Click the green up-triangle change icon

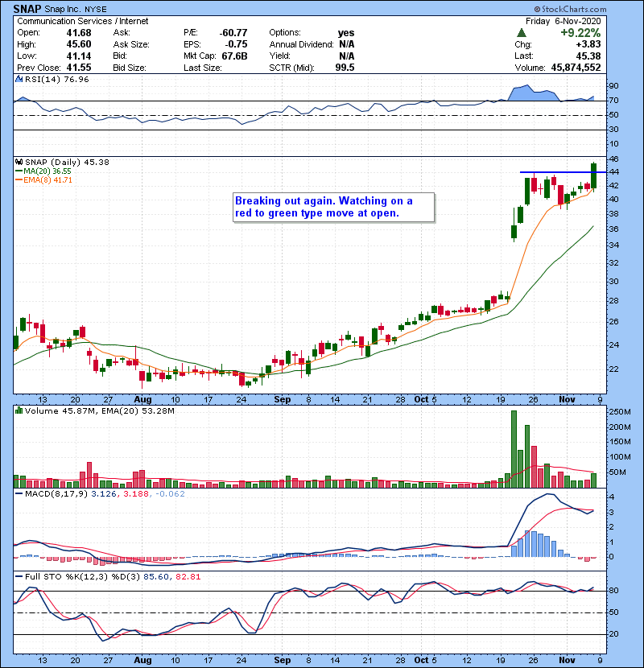(x=521, y=33)
